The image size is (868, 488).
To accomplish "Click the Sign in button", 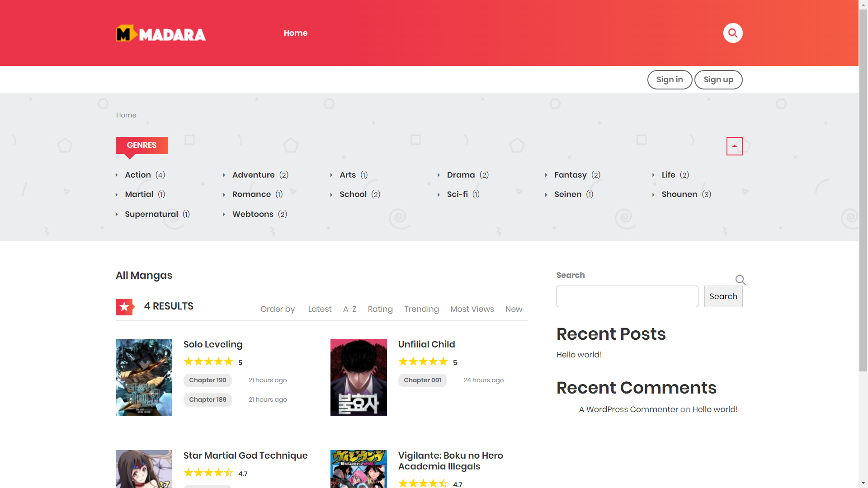I will [670, 80].
